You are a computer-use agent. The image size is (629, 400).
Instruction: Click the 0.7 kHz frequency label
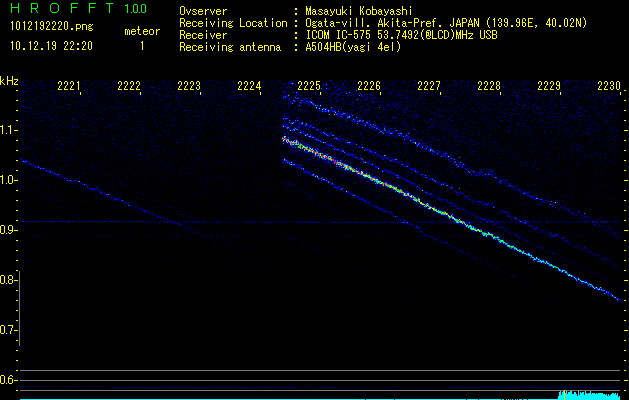[x=8, y=330]
